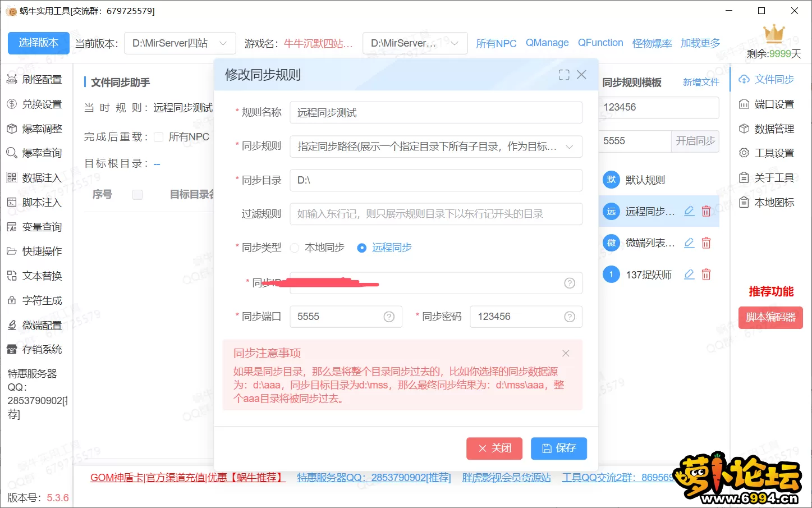Click the 爆率调整 cube icon

(12, 129)
